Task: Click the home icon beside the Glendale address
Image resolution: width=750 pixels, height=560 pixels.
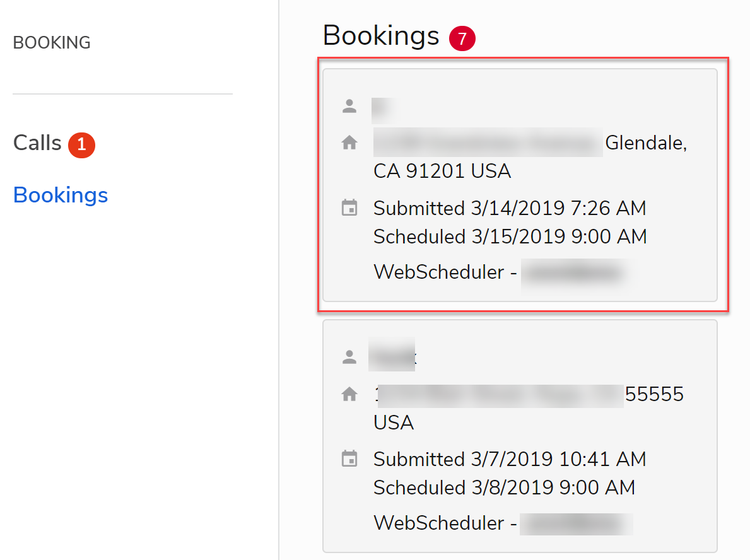Action: click(349, 143)
